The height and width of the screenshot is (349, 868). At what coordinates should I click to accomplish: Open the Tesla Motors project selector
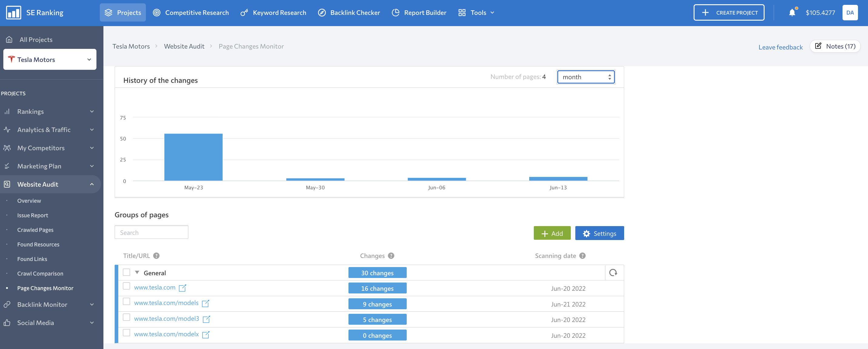click(50, 59)
